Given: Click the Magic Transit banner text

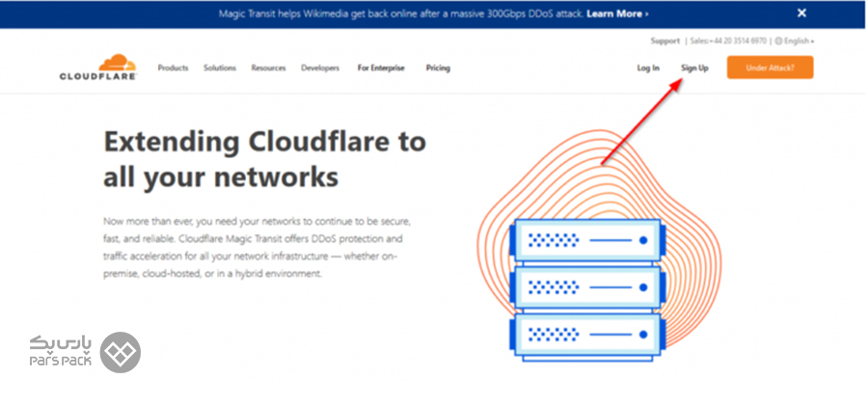Looking at the screenshot, I should tap(401, 14).
